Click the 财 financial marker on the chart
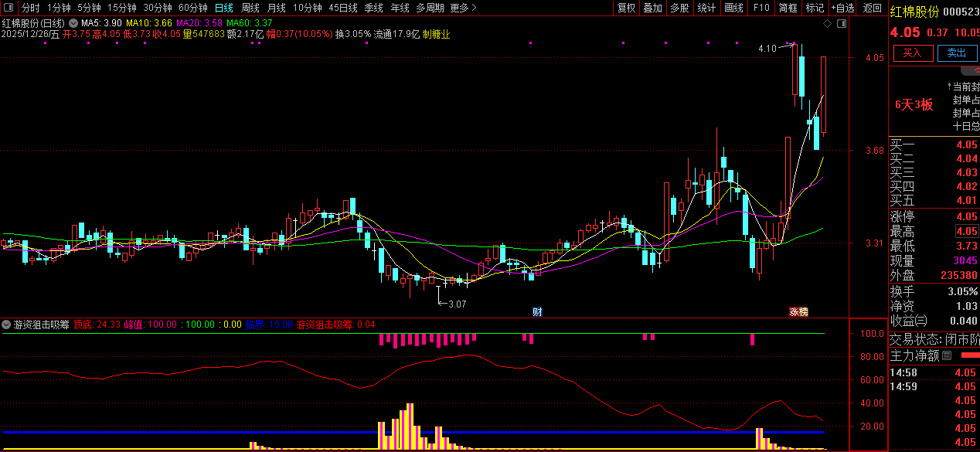The width and height of the screenshot is (980, 452). 537,312
